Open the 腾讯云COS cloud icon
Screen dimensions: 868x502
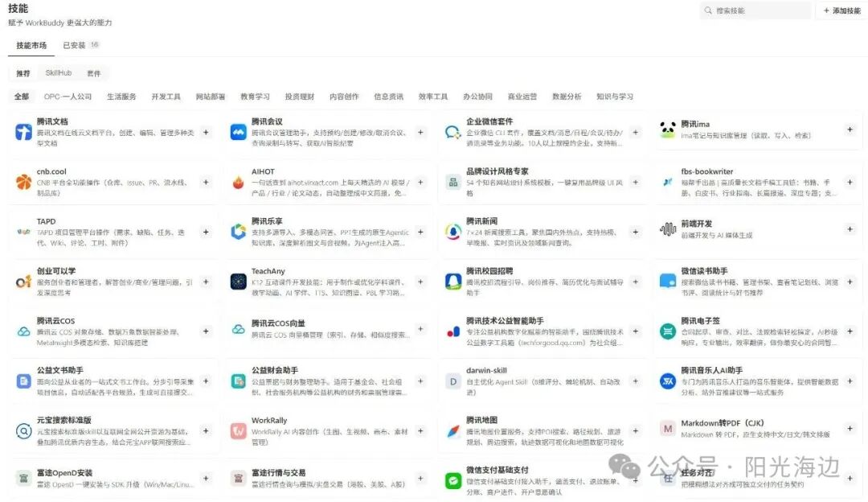pos(23,331)
